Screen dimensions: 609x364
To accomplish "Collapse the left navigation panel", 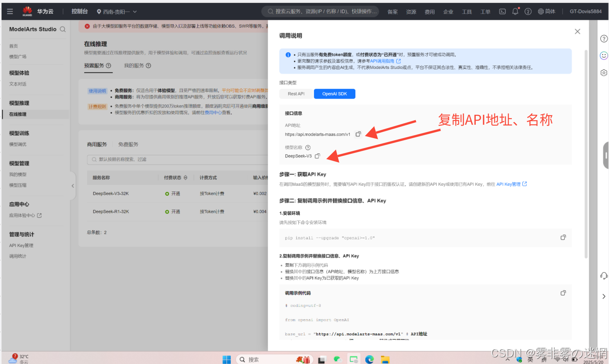I will click(x=73, y=186).
